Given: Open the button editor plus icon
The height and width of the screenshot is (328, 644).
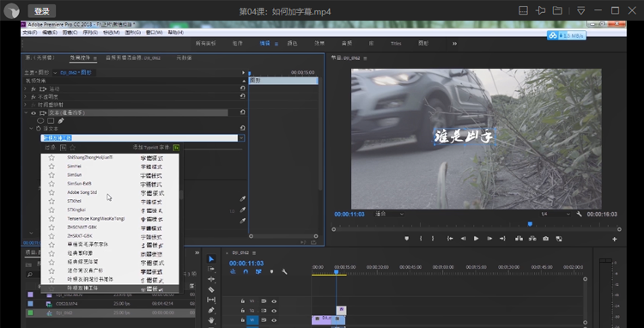Looking at the screenshot, I should (x=615, y=239).
